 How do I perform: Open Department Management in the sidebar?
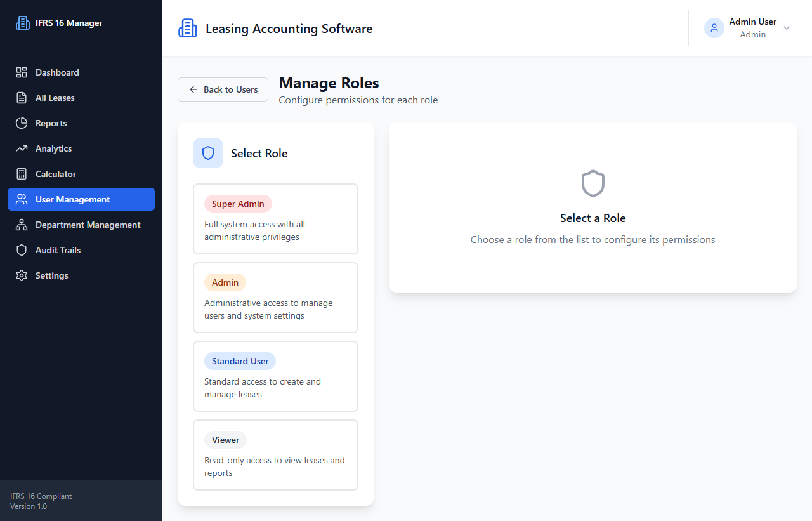pos(81,225)
